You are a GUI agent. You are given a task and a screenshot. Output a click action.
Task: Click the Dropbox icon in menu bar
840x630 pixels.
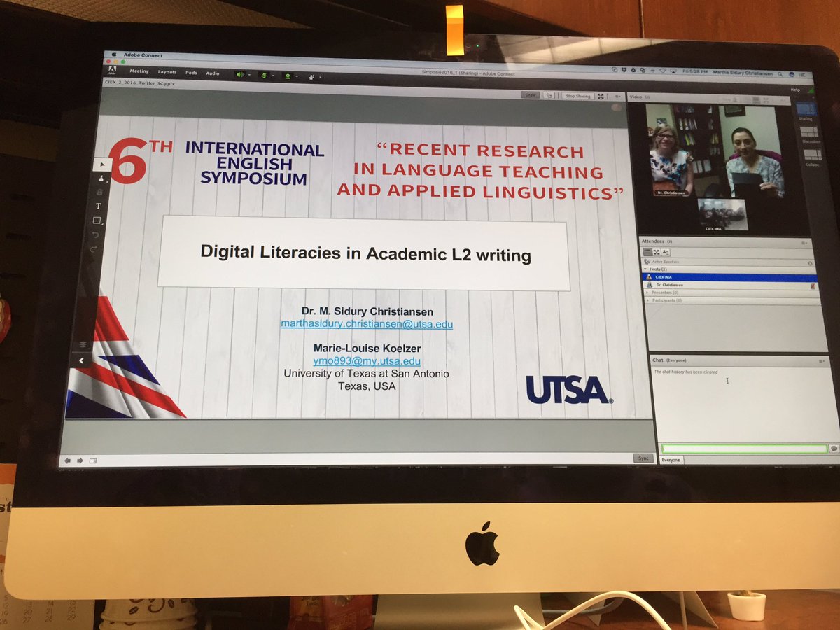tap(624, 70)
